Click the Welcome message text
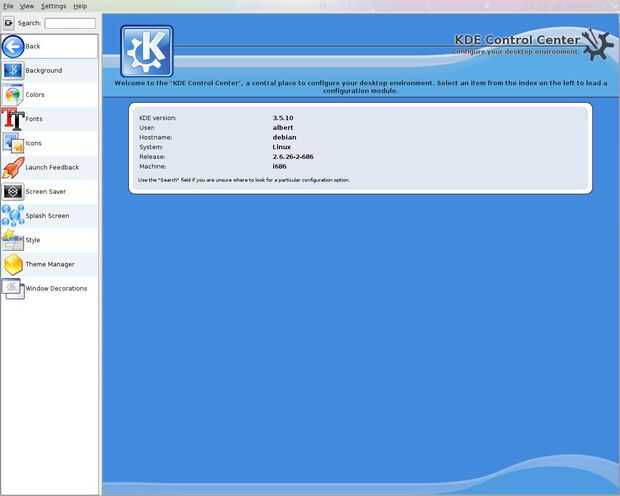This screenshot has height=496, width=620. (x=360, y=87)
